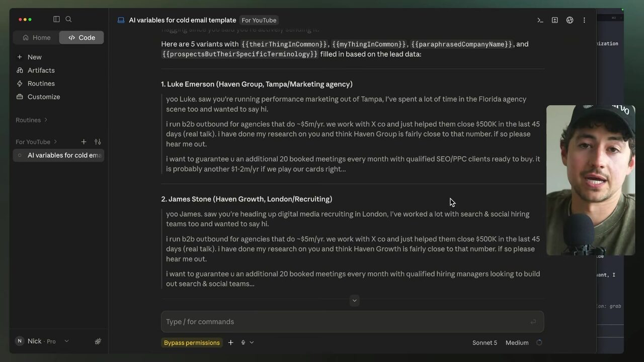Expand the Routines section chevron

(46, 120)
